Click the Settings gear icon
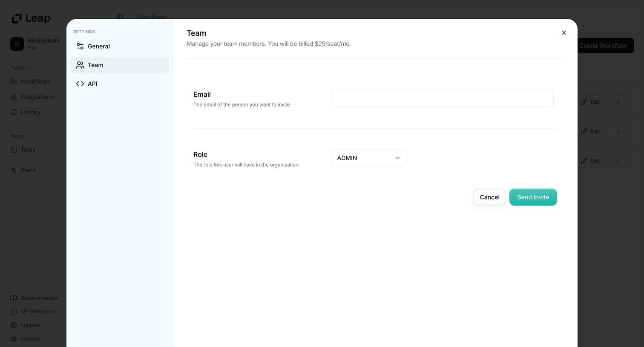This screenshot has height=347, width=644. tap(14, 339)
